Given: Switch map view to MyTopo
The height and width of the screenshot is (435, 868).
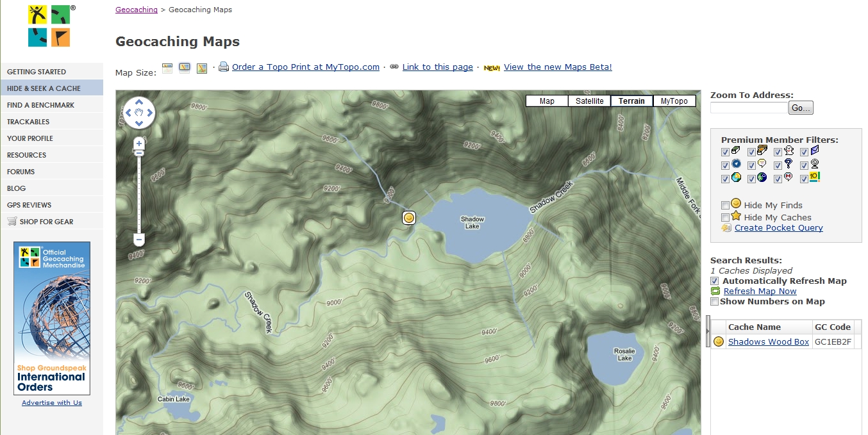Looking at the screenshot, I should 674,101.
